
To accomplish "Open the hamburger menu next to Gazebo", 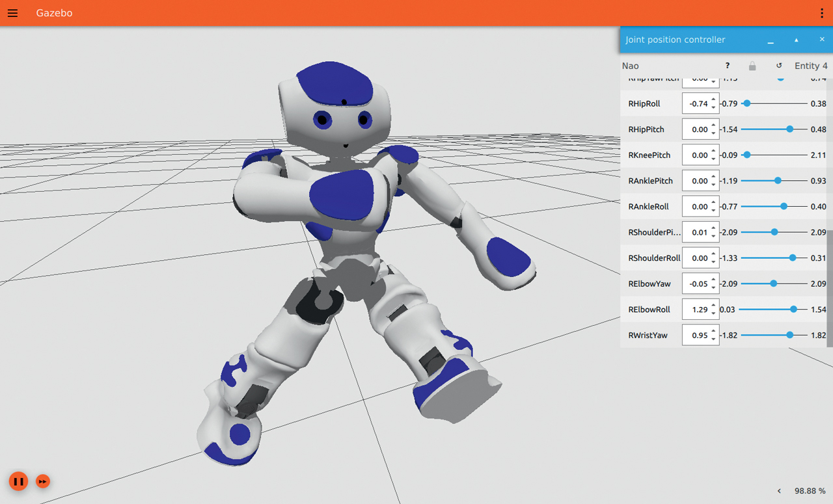I will coord(12,13).
